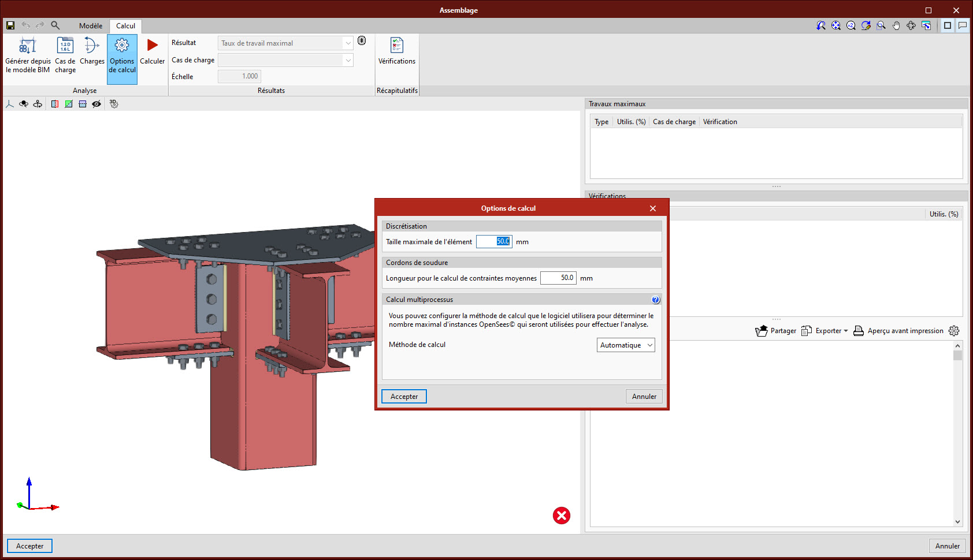The width and height of the screenshot is (973, 560).
Task: Click the help icon in Calcul multiprocessus
Action: click(x=655, y=300)
